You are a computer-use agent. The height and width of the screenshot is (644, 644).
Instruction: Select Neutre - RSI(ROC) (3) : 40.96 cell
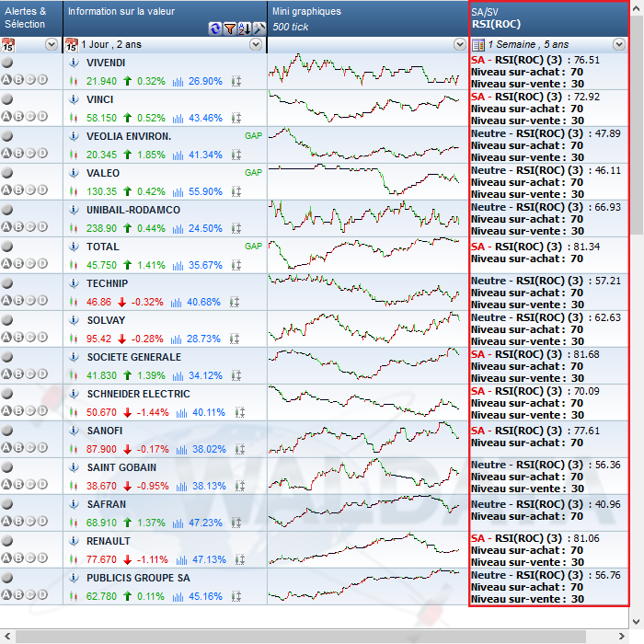[x=548, y=513]
